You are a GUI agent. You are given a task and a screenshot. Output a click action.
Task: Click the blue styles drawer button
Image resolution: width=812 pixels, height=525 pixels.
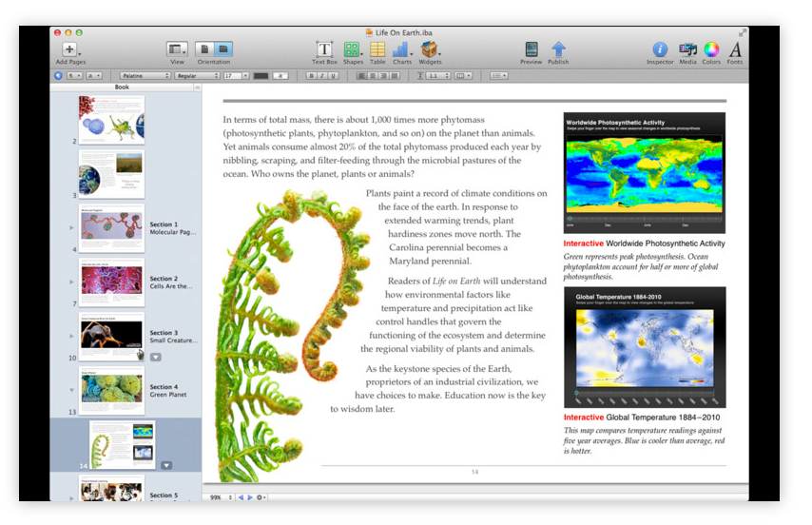point(59,75)
